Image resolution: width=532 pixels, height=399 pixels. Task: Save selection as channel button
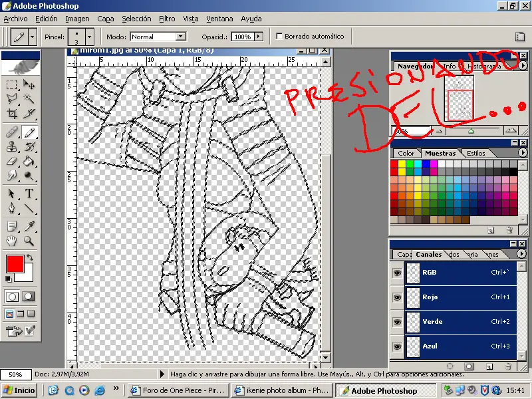(x=469, y=366)
